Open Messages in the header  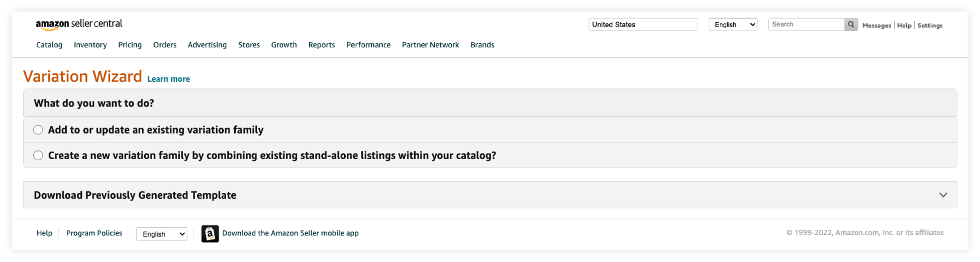point(876,26)
